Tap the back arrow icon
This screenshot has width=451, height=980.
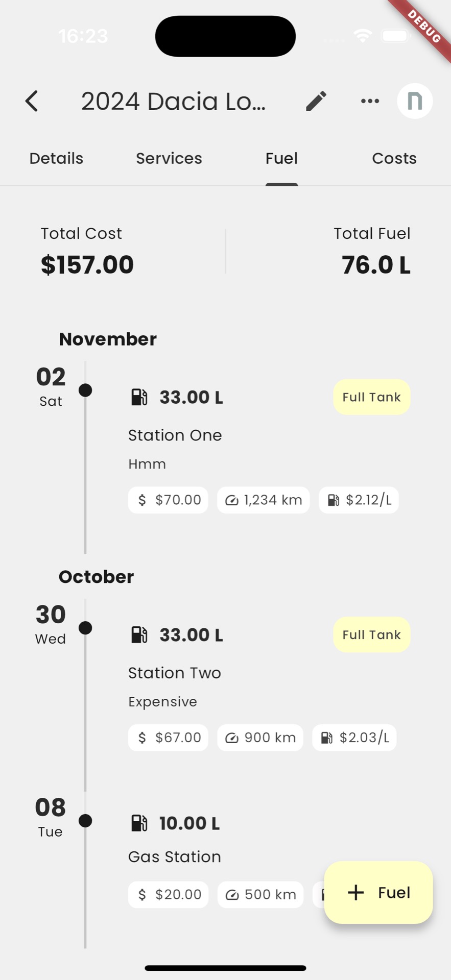tap(32, 101)
